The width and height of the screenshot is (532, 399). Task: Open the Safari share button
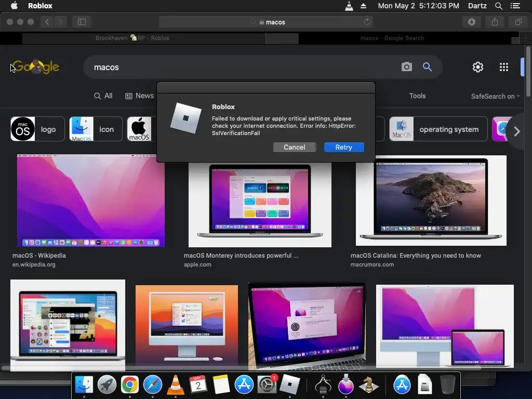pyautogui.click(x=495, y=22)
